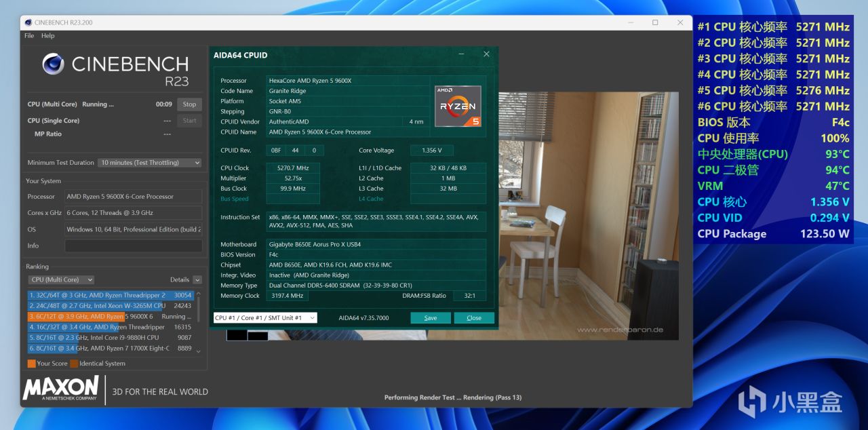This screenshot has width=868, height=430.
Task: Click the Close button in AIDA64 CPUID
Action: point(474,318)
